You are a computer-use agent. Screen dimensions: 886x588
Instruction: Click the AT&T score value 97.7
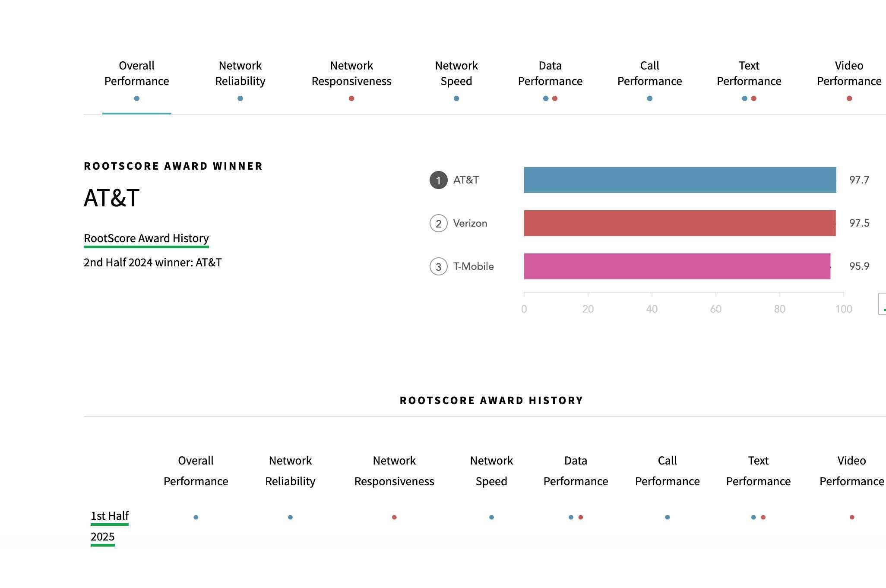tap(859, 180)
